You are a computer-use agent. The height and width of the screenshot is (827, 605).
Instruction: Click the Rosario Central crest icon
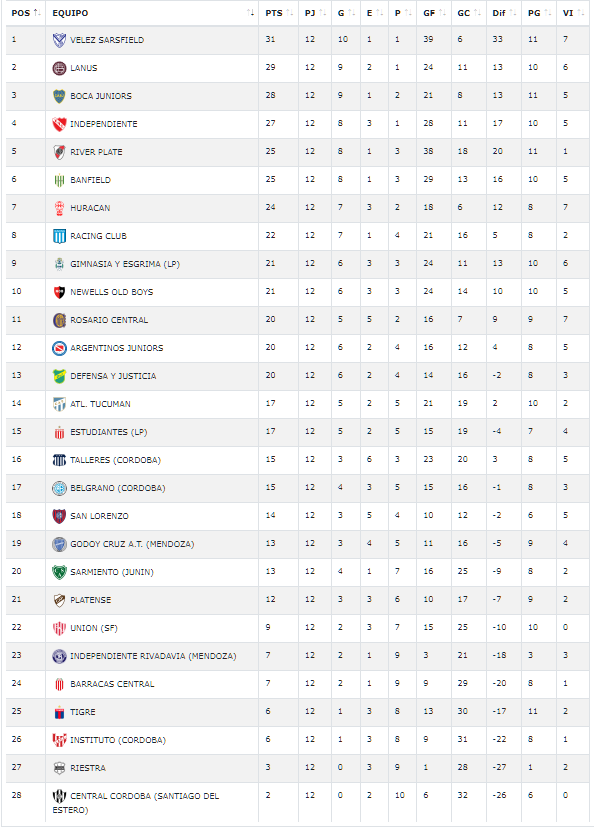(59, 320)
